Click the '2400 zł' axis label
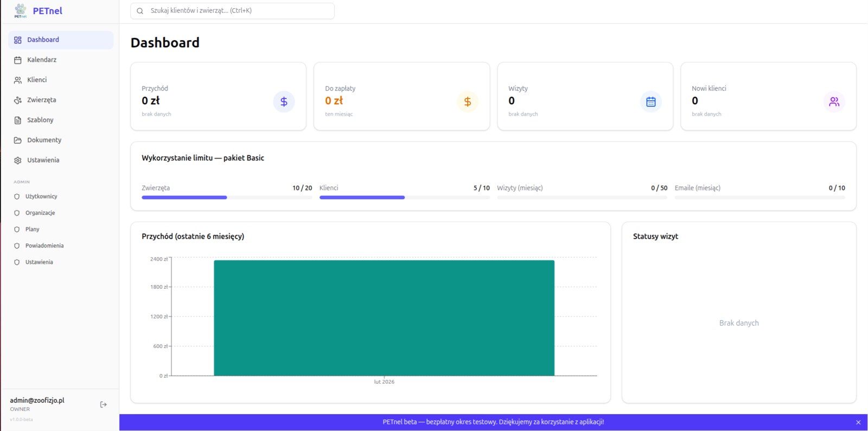Image resolution: width=868 pixels, height=431 pixels. 159,259
